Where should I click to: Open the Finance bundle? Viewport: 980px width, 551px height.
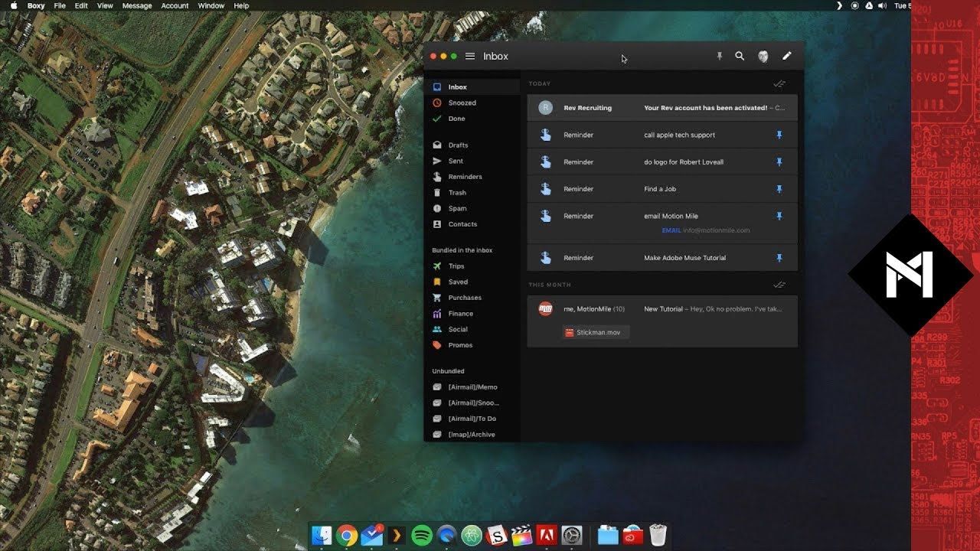click(460, 314)
